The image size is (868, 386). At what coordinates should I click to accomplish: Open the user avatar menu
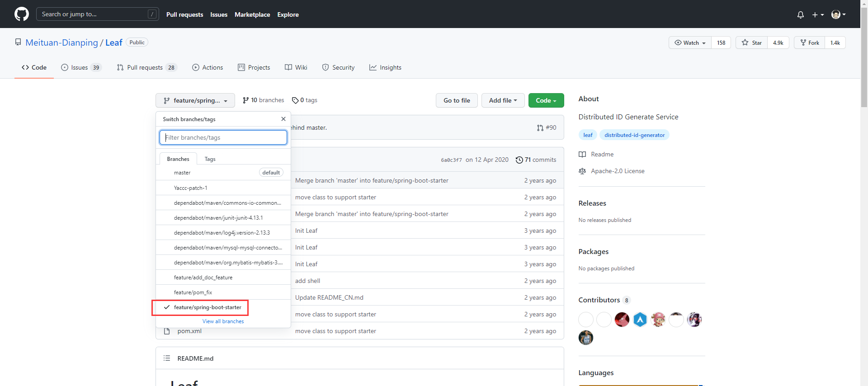839,14
